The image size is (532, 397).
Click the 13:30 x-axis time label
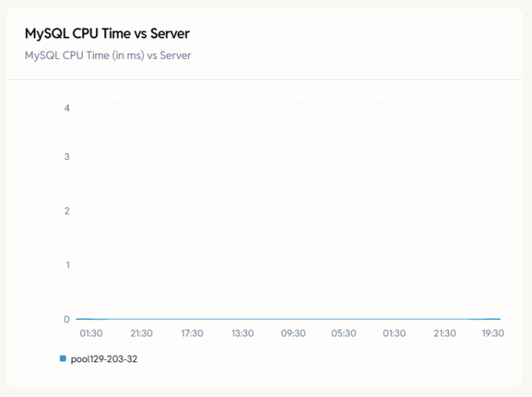[242, 333]
